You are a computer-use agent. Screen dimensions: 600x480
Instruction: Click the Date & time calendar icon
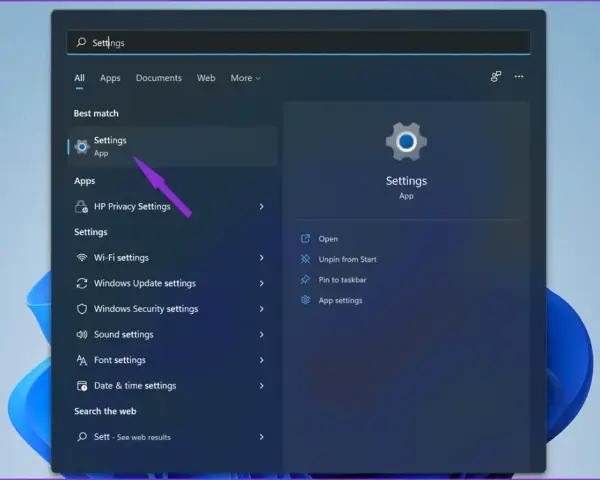click(x=82, y=386)
